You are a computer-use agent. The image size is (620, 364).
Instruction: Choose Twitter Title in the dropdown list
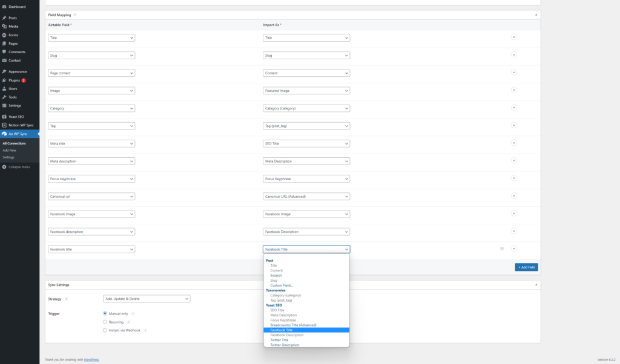(x=306, y=340)
